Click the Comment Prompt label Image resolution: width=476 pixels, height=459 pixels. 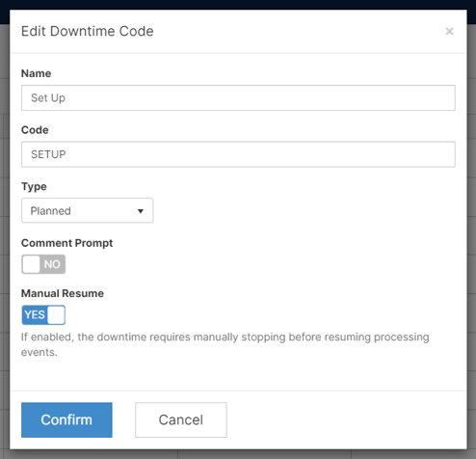(x=66, y=243)
